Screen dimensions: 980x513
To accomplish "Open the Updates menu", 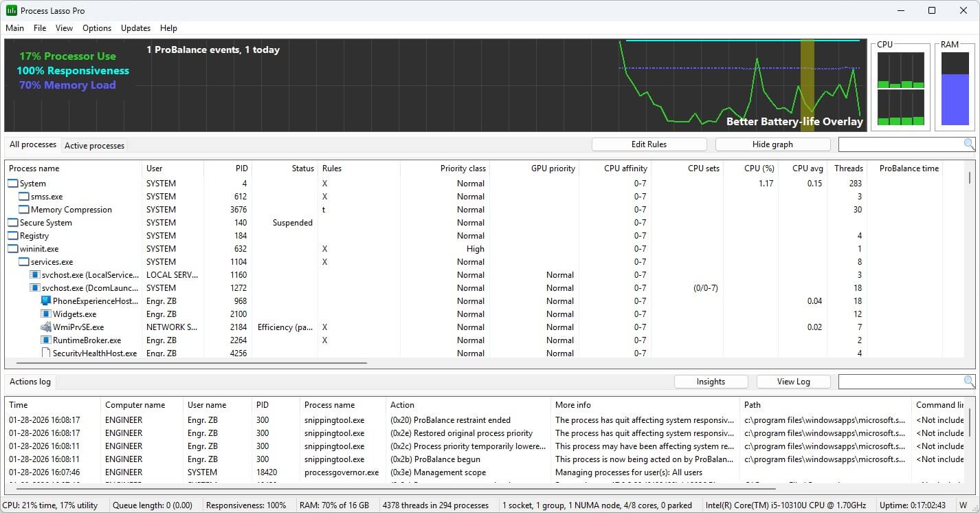I will pyautogui.click(x=135, y=28).
